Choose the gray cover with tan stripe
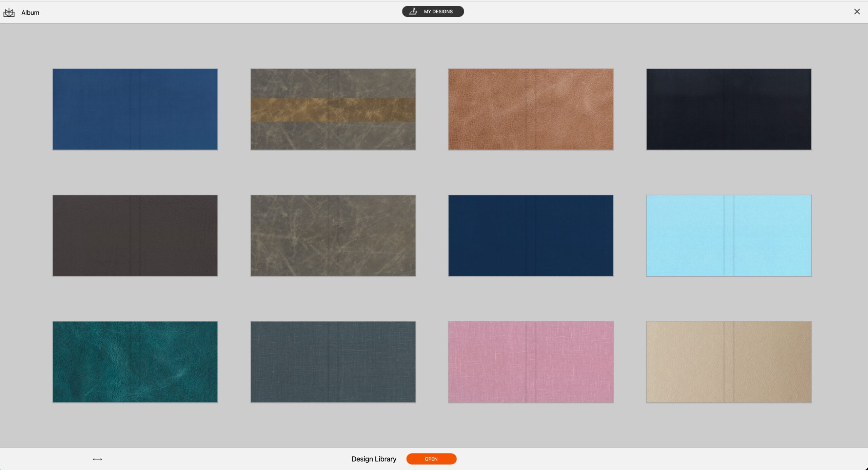Viewport: 868px width, 470px height. pyautogui.click(x=333, y=109)
